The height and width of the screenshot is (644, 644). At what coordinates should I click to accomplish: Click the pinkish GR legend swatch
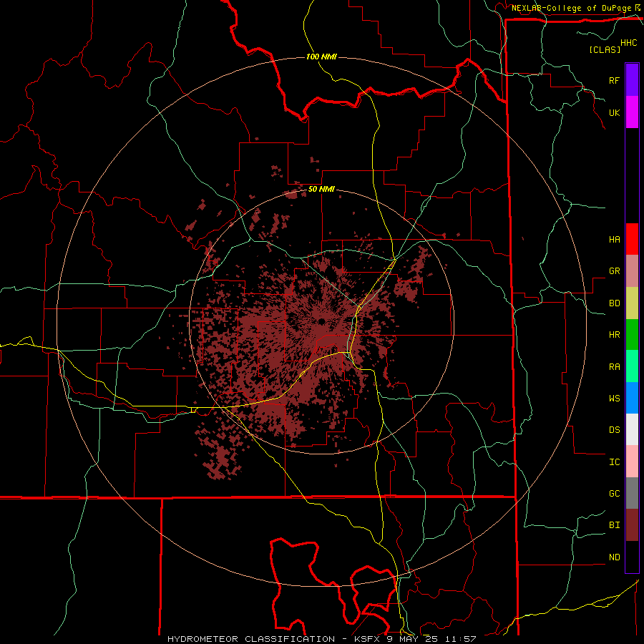(x=632, y=271)
